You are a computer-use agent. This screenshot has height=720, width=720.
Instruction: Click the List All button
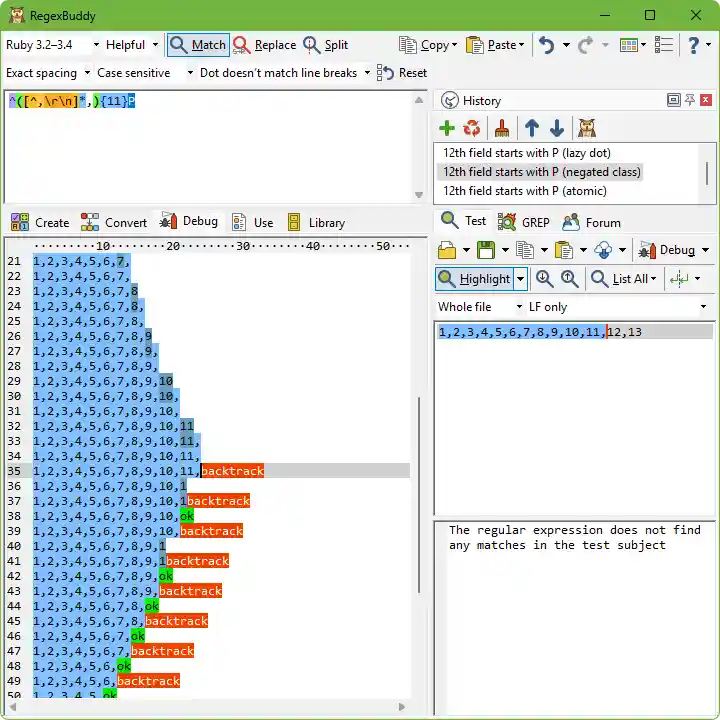(624, 279)
